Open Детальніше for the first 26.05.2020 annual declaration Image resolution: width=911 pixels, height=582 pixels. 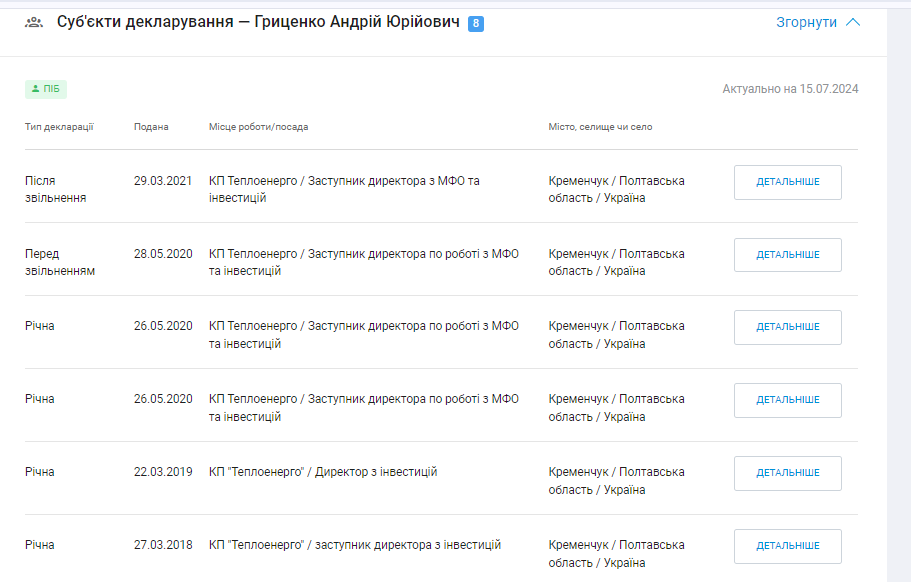click(x=787, y=327)
